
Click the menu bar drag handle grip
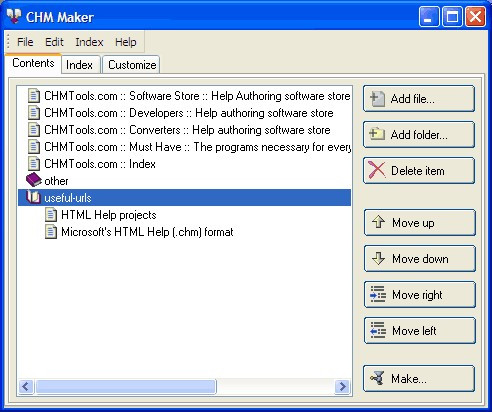tap(9, 42)
